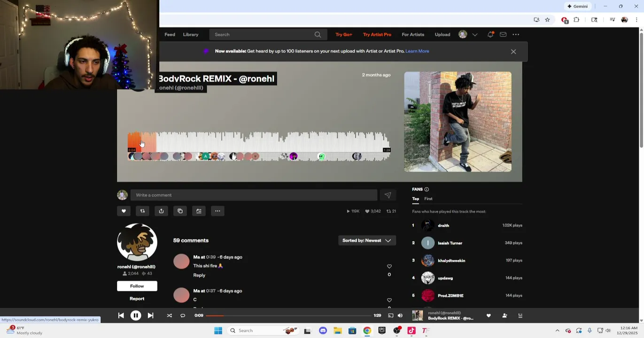Click the green commenter avatar on waveform
The height and width of the screenshot is (338, 644).
pos(321,156)
